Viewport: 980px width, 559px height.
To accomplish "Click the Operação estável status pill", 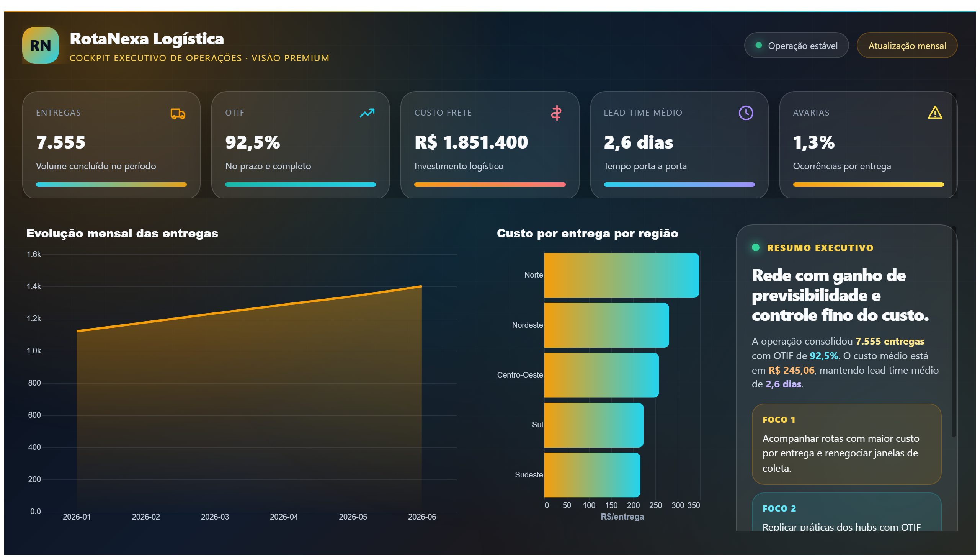I will 796,45.
